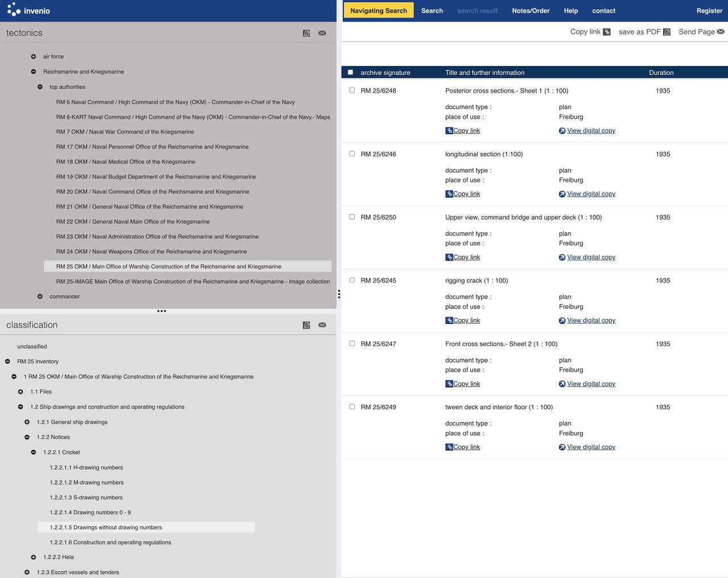Open the Search tab
Viewport: 728px width, 578px height.
click(432, 11)
